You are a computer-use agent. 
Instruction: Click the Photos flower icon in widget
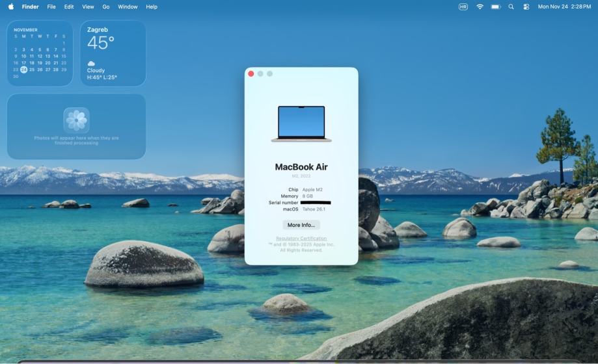tap(77, 120)
